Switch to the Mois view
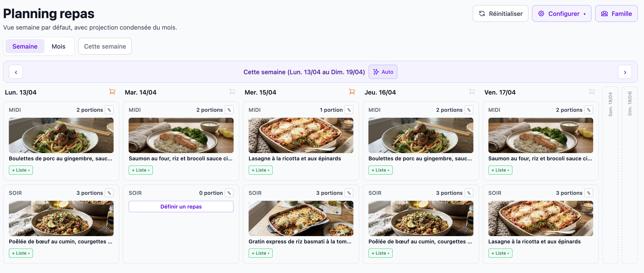Viewport: 644px width, 273px height. coord(58,46)
